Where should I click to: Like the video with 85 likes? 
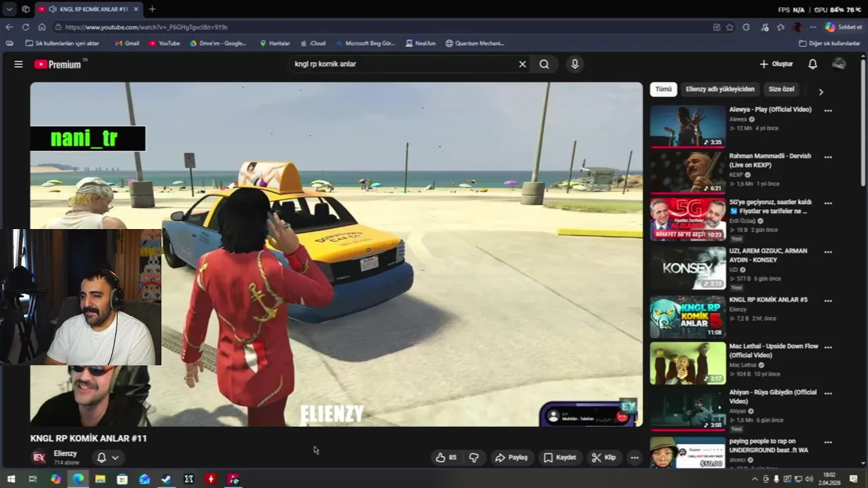click(x=446, y=457)
